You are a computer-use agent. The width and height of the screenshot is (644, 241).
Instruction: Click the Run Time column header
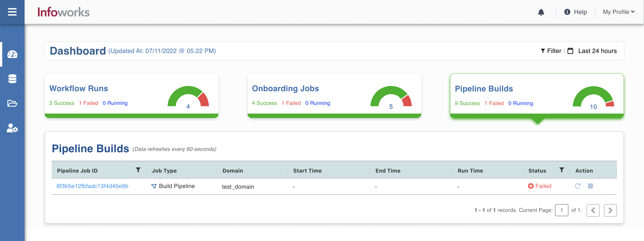click(x=470, y=171)
